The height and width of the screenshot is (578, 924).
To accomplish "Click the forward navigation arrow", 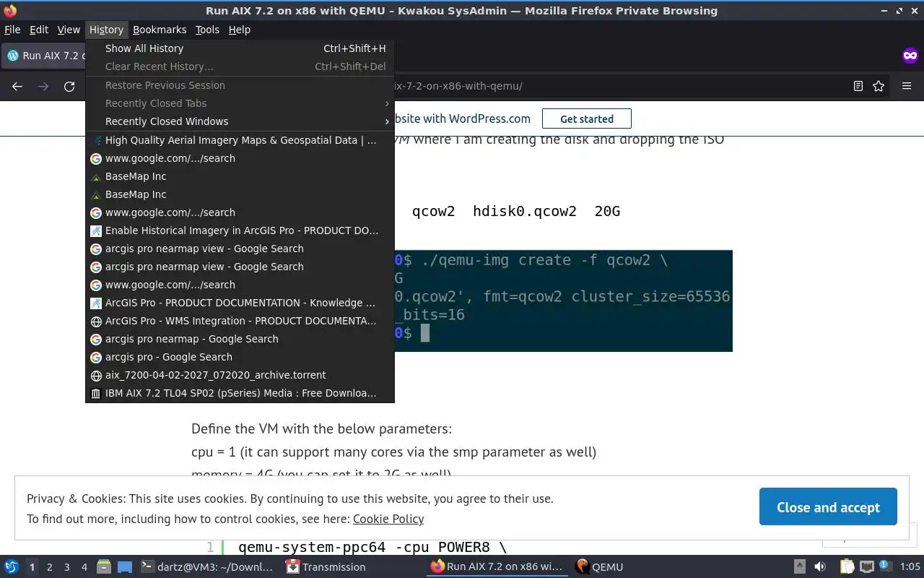I will 43,86.
